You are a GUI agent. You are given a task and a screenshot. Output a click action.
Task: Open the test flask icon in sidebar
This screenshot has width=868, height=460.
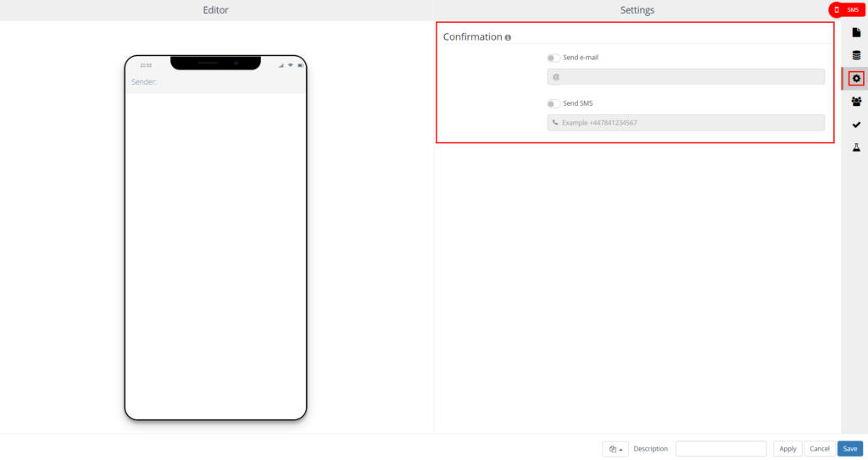click(856, 147)
